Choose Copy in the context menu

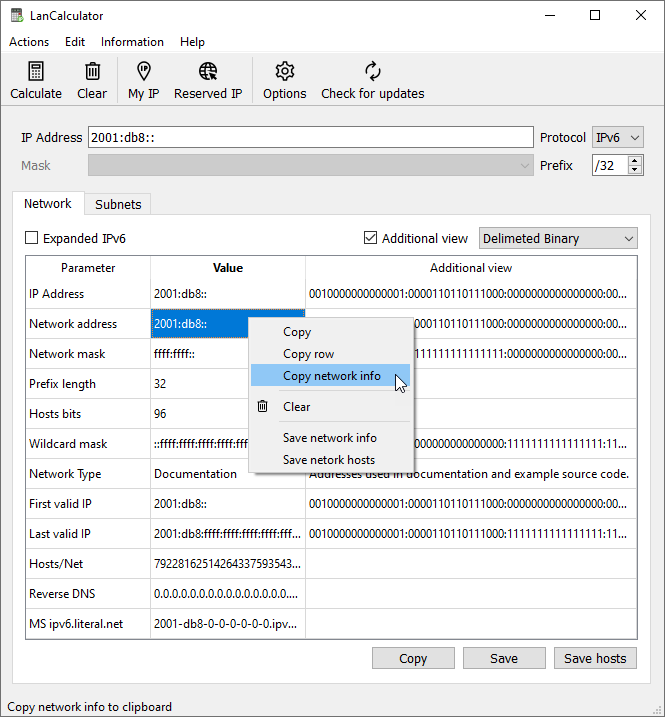[330, 332]
